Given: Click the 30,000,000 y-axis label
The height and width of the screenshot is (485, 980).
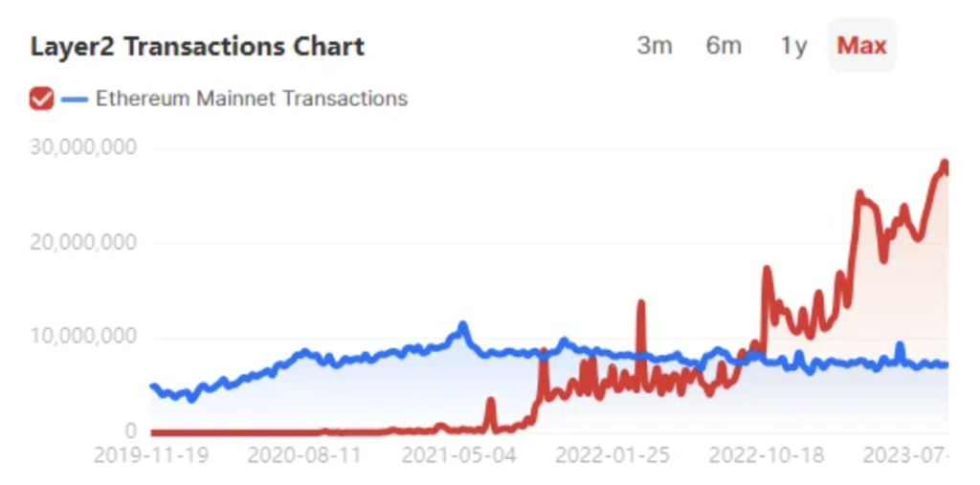Looking at the screenshot, I should [83, 148].
